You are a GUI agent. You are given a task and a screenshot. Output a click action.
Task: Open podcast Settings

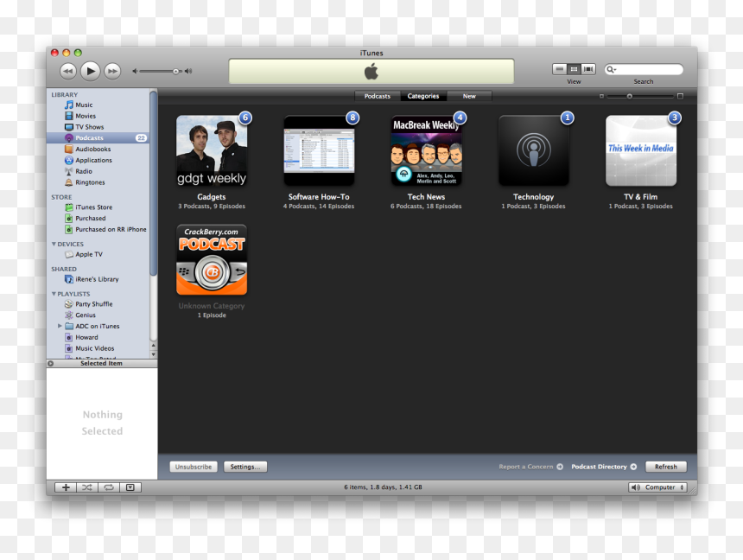tap(245, 467)
